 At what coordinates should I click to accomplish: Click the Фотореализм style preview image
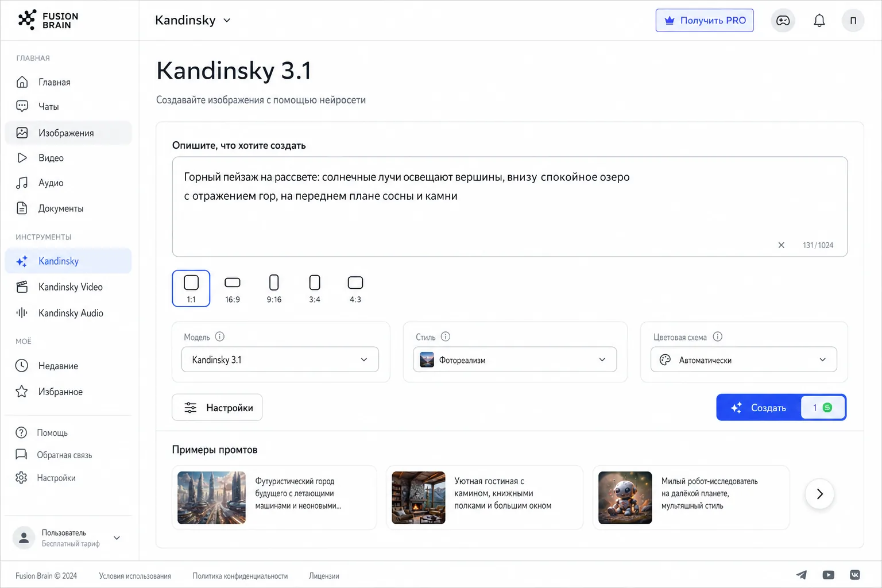point(427,359)
